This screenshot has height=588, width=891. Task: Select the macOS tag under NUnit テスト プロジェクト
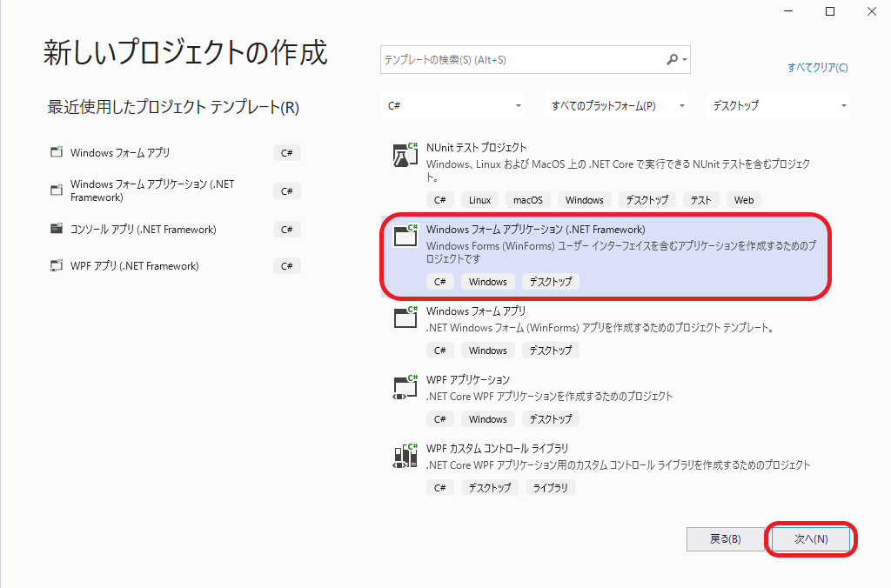(x=527, y=199)
